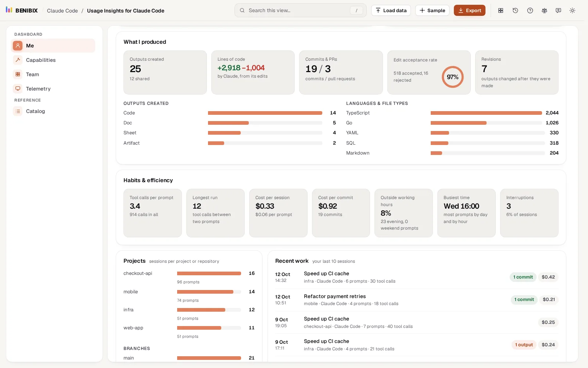The height and width of the screenshot is (368, 588).
Task: Click the Claude Code breadcrumb link
Action: pyautogui.click(x=62, y=11)
